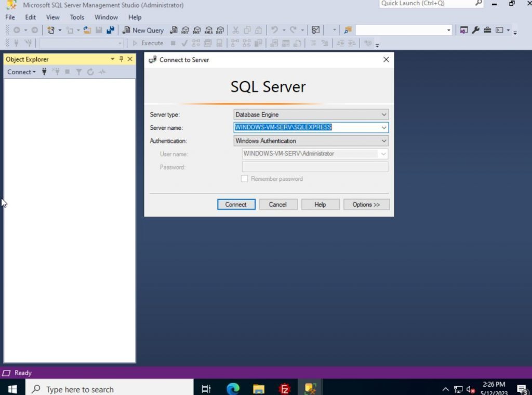Image resolution: width=532 pixels, height=395 pixels.
Task: Click the Save All toolbar icon
Action: click(110, 30)
